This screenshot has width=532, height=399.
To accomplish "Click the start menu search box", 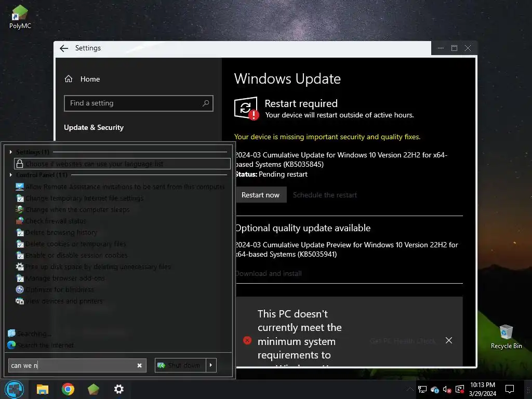I will [77, 365].
